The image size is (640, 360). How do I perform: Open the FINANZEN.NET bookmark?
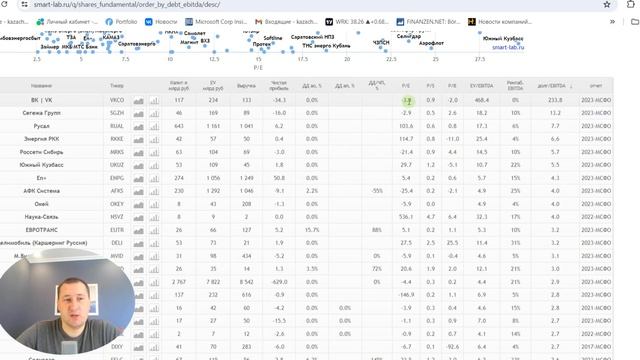tap(428, 22)
